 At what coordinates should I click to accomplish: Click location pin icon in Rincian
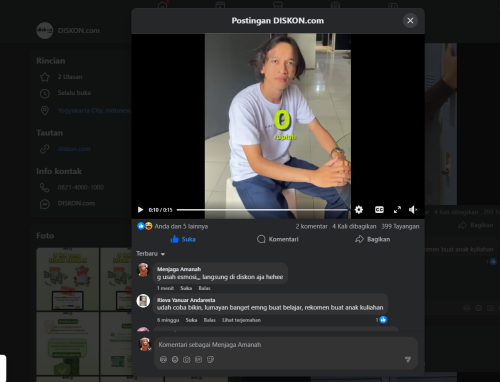click(45, 110)
